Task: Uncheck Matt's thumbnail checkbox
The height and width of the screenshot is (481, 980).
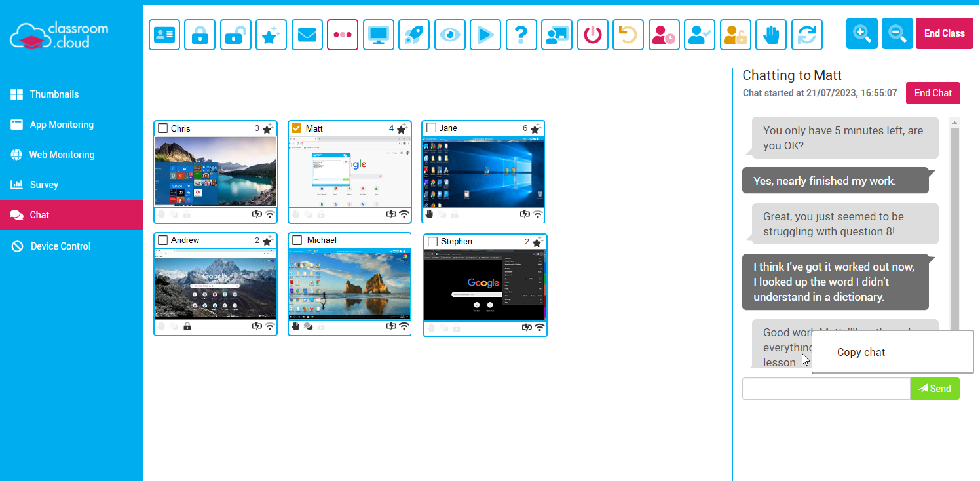Action: [x=297, y=128]
